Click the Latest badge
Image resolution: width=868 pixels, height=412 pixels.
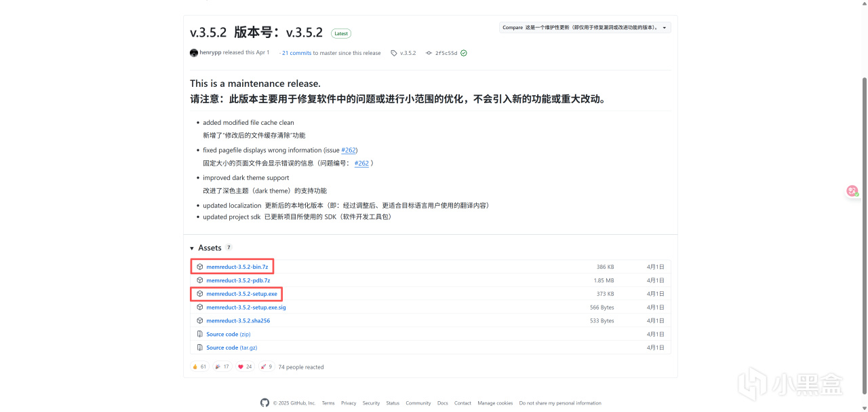click(341, 33)
